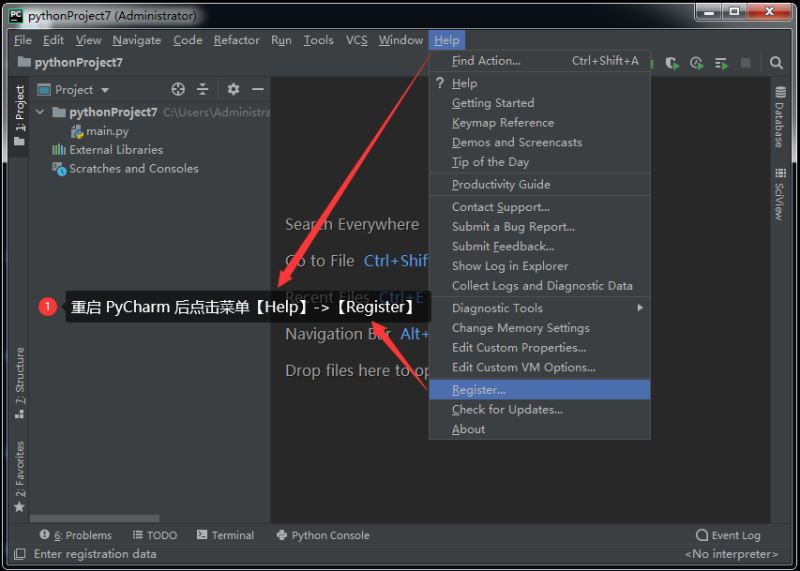800x571 pixels.
Task: Toggle the Database side tool window
Action: pyautogui.click(x=779, y=117)
